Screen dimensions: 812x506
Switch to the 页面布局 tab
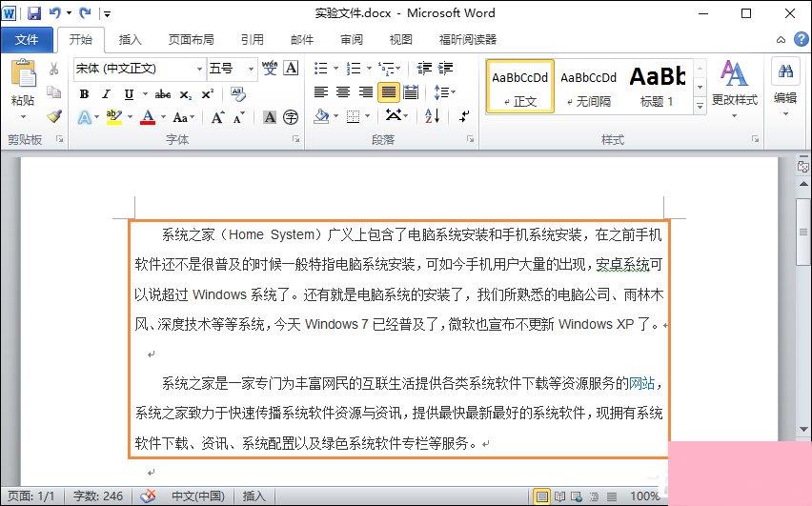coord(191,40)
